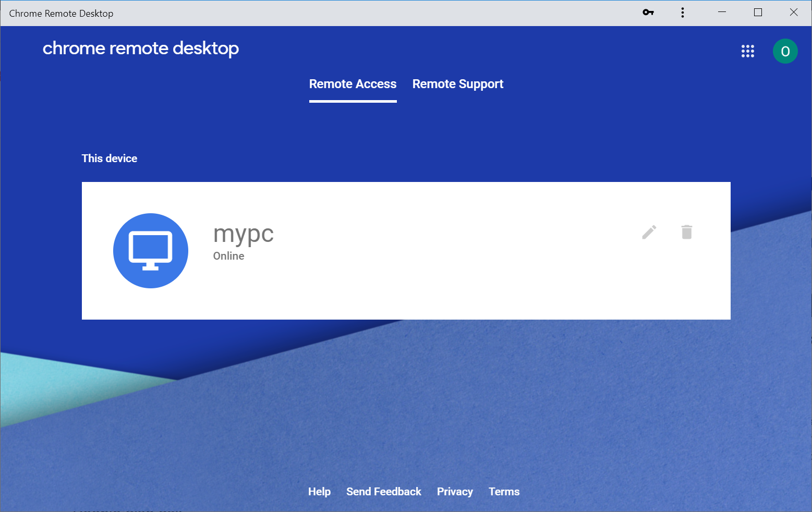Switch to the Remote Access tab
The image size is (812, 512).
coord(353,84)
